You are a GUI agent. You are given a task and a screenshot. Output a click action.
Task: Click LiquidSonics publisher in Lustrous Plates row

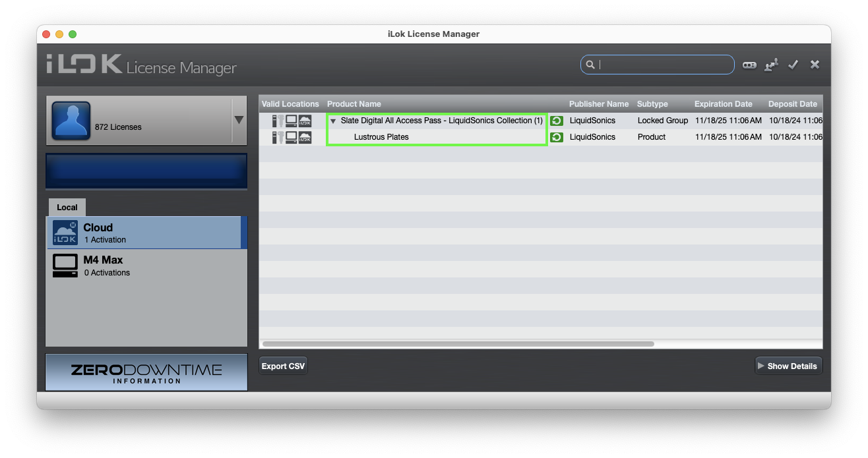coord(592,137)
